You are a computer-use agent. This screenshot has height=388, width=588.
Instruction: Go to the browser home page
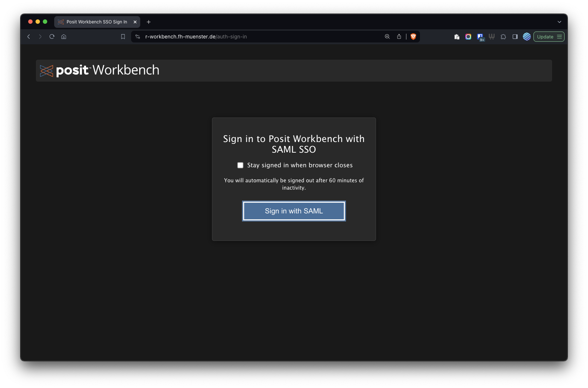click(x=64, y=37)
